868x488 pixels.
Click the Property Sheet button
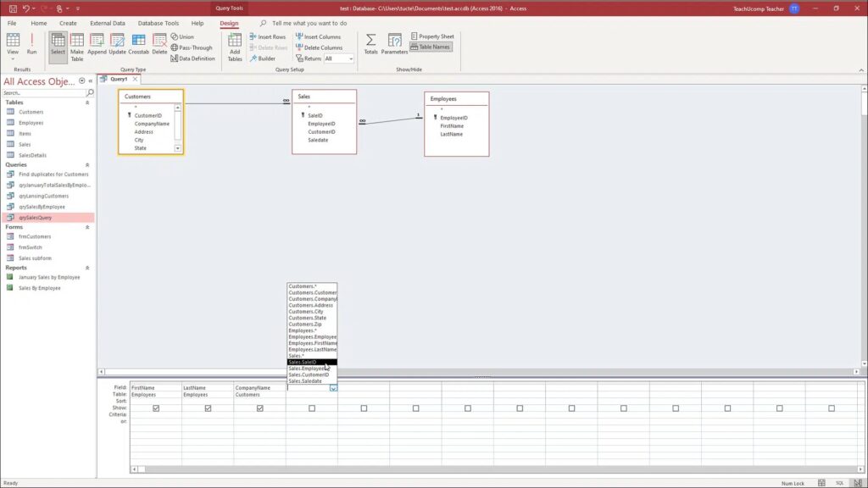click(x=432, y=36)
